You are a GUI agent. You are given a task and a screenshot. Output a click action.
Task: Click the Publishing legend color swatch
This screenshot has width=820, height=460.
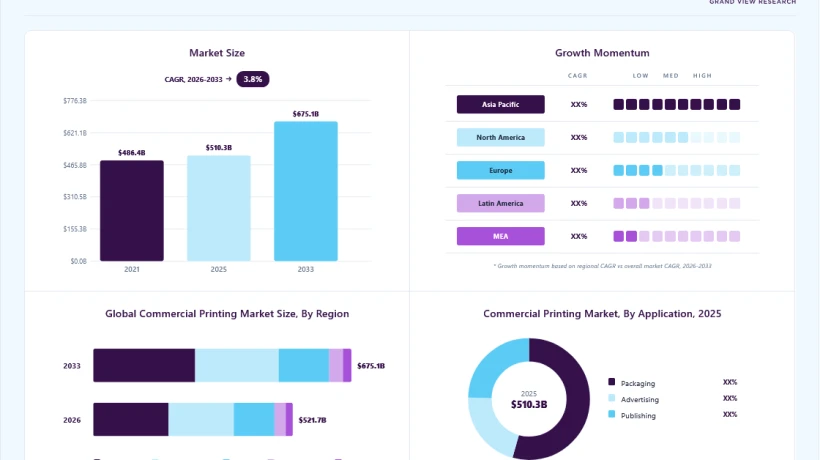(x=611, y=415)
